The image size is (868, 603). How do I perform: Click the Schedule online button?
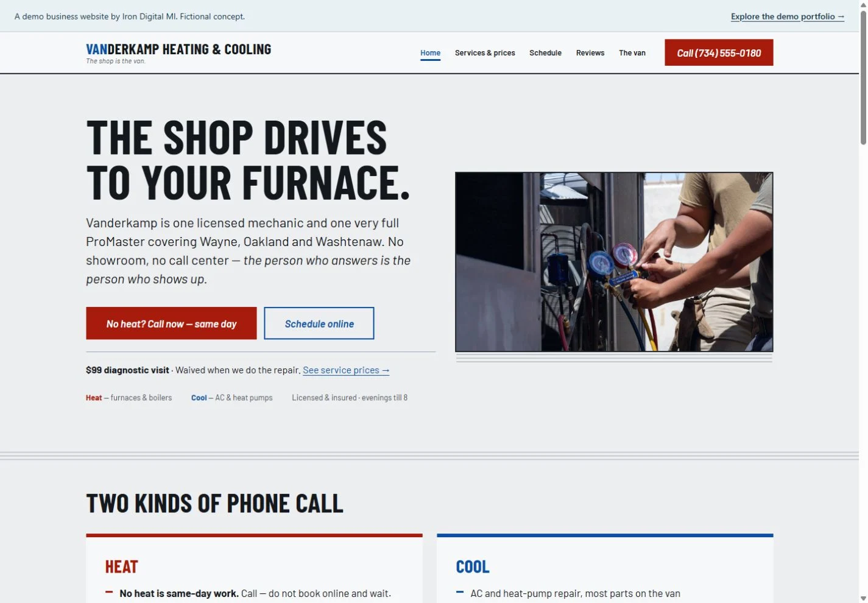[319, 323]
